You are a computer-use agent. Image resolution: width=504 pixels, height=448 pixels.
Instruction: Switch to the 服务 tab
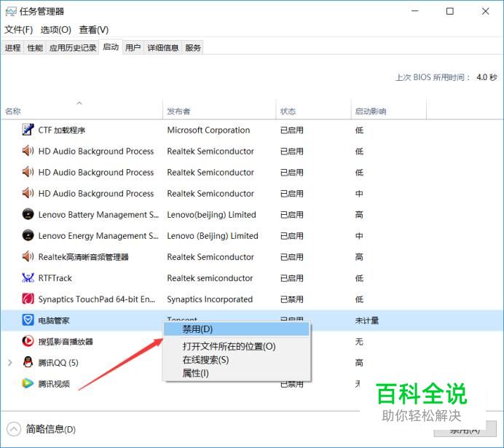pyautogui.click(x=193, y=48)
